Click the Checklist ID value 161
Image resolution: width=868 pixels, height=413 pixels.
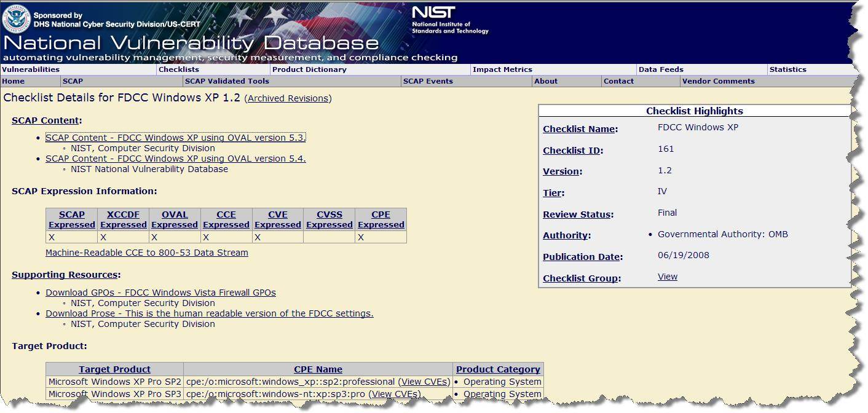pyautogui.click(x=666, y=149)
